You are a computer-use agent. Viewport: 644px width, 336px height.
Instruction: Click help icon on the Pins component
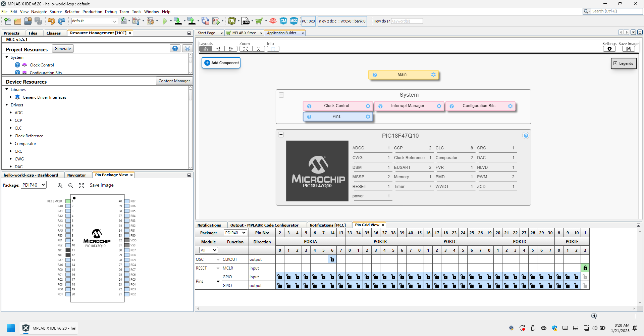pos(309,117)
